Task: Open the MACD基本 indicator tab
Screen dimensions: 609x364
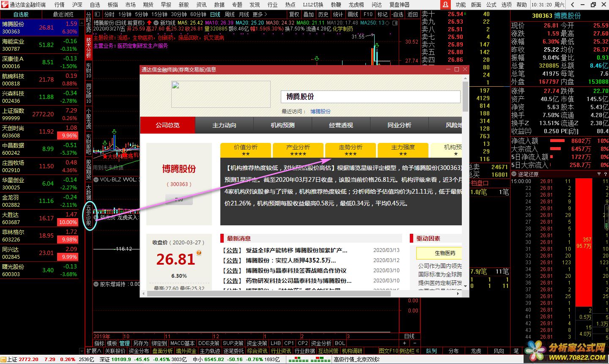Action: point(182,343)
